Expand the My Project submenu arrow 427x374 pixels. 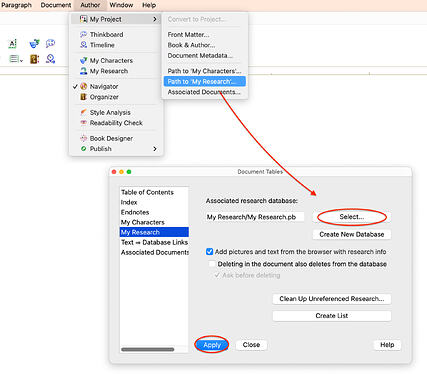pyautogui.click(x=155, y=19)
